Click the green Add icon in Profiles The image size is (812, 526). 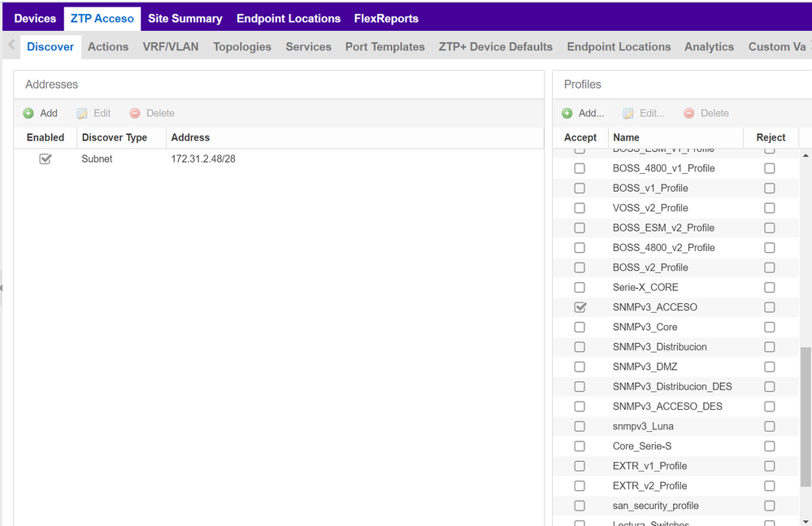pyautogui.click(x=567, y=114)
